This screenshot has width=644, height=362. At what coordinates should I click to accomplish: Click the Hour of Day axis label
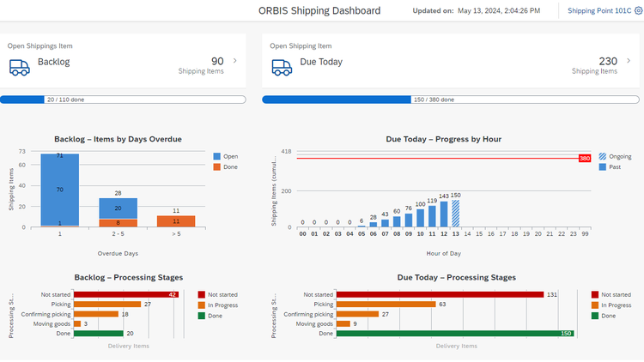point(444,254)
